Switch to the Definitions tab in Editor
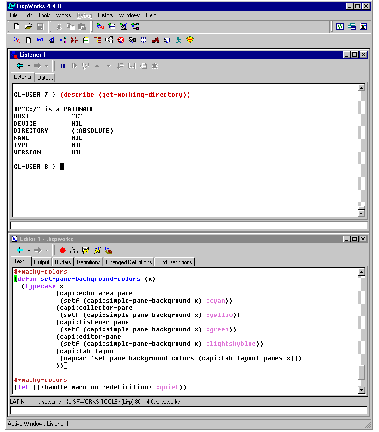The width and height of the screenshot is (379, 432). click(x=88, y=262)
